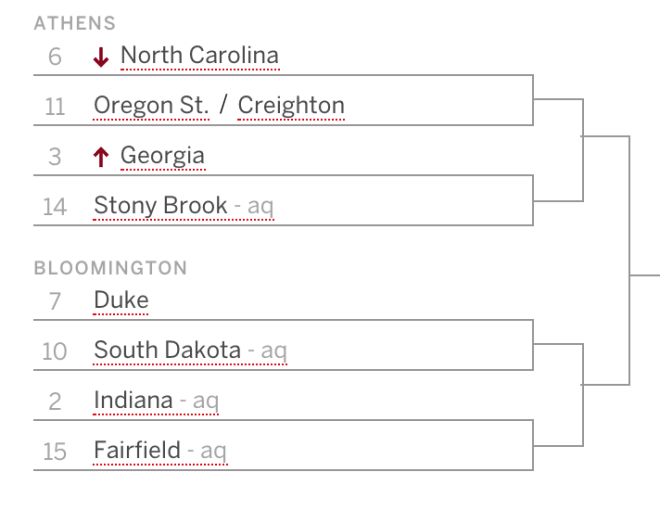Click the ATHENS region heading

75,23
